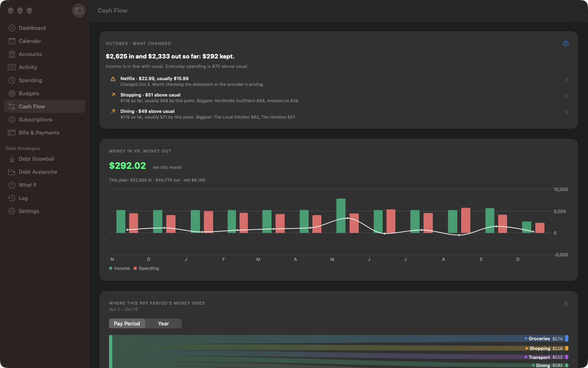
Task: Expand the Shopping above usual row chevron
Action: (x=566, y=96)
